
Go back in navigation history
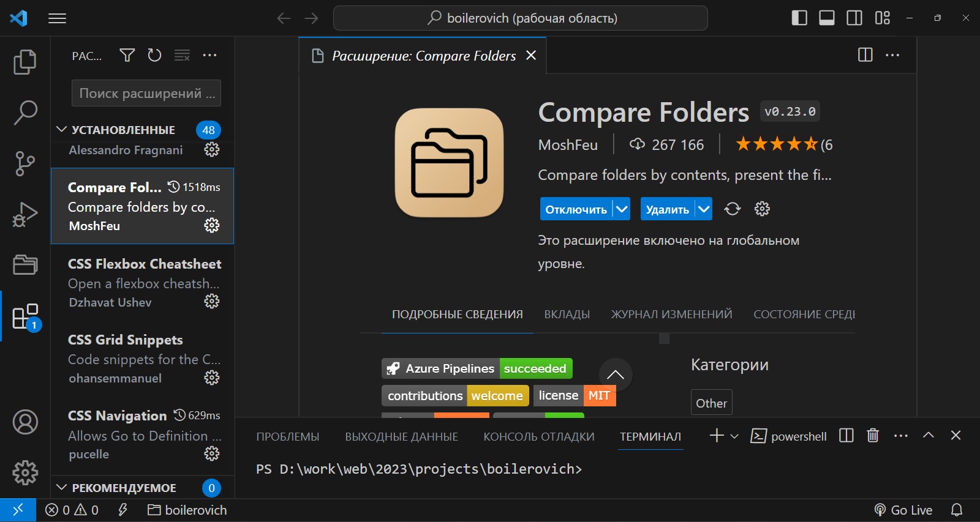(284, 18)
